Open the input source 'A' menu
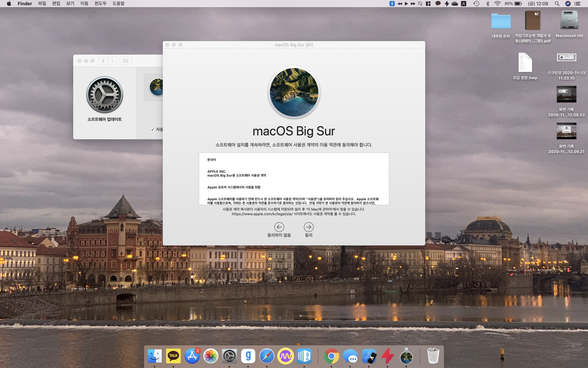 [464, 3]
